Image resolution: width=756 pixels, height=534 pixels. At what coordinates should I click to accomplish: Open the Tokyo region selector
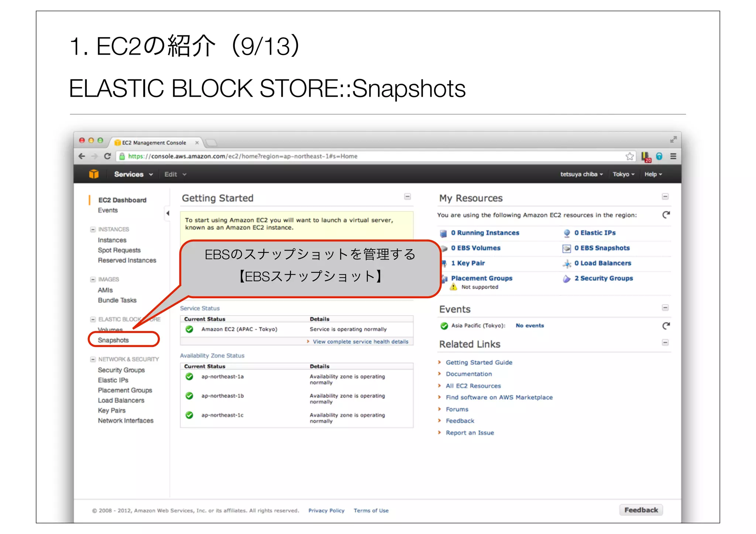tap(623, 174)
